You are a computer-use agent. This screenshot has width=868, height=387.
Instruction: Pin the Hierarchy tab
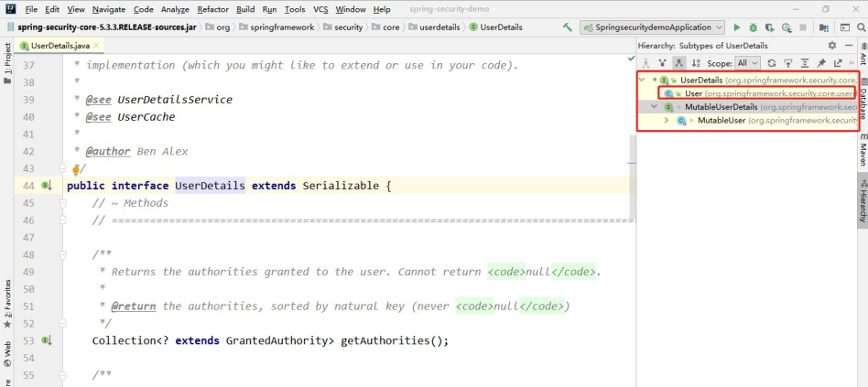point(820,63)
